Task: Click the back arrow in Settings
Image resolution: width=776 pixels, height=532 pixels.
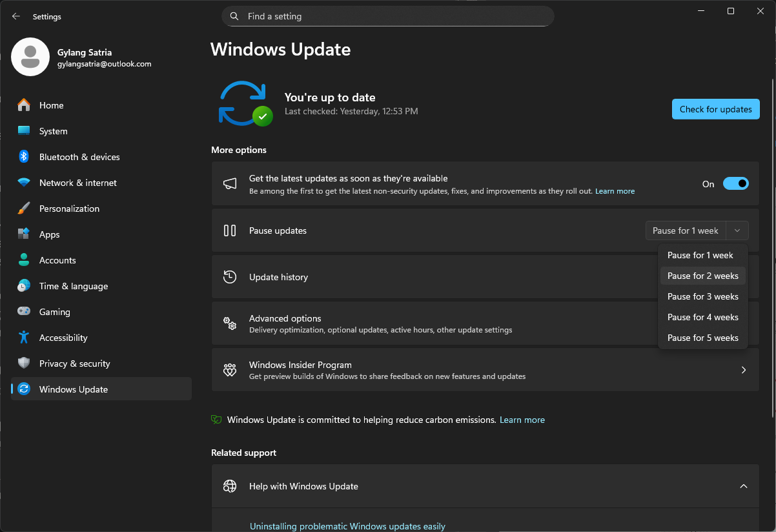Action: tap(16, 16)
